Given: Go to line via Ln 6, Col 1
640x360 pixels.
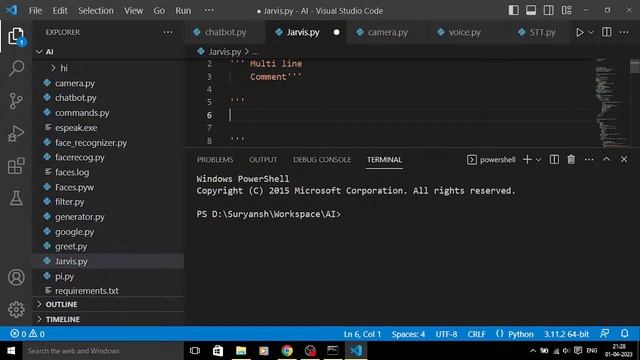Looking at the screenshot, I should coord(362,334).
